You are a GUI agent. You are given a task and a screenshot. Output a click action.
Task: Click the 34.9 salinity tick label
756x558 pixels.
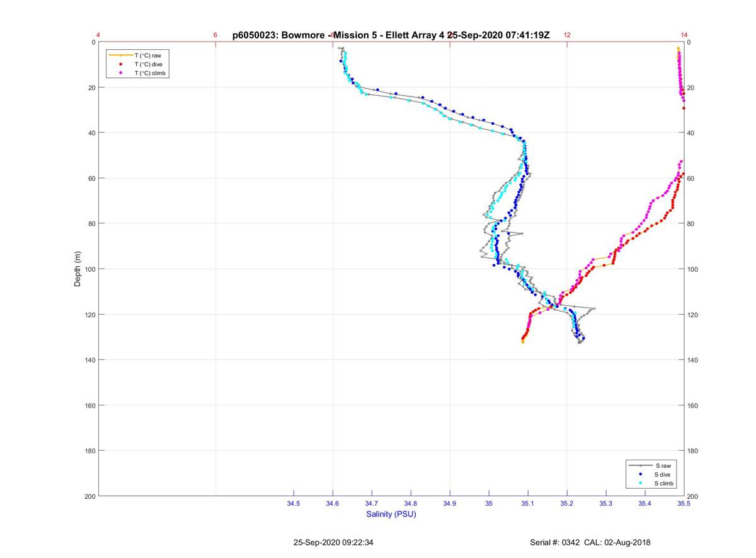coord(450,504)
